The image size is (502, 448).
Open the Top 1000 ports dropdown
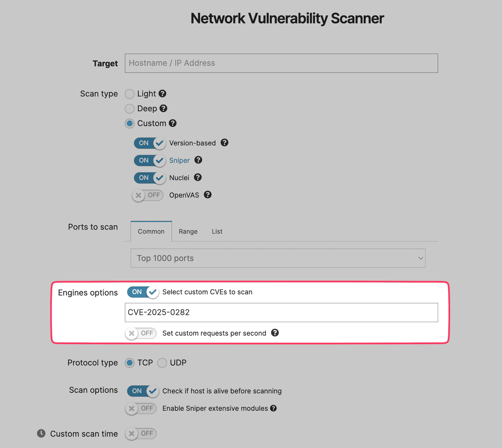pyautogui.click(x=278, y=258)
